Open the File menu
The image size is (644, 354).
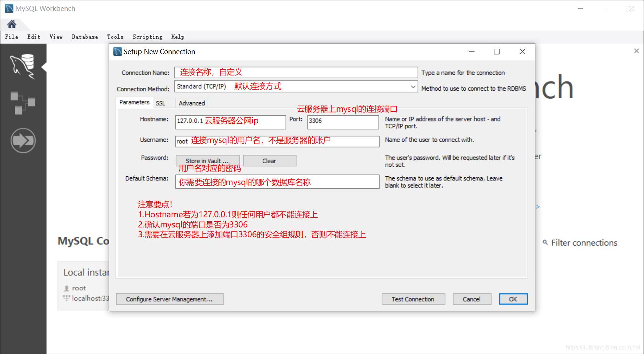pyautogui.click(x=12, y=37)
